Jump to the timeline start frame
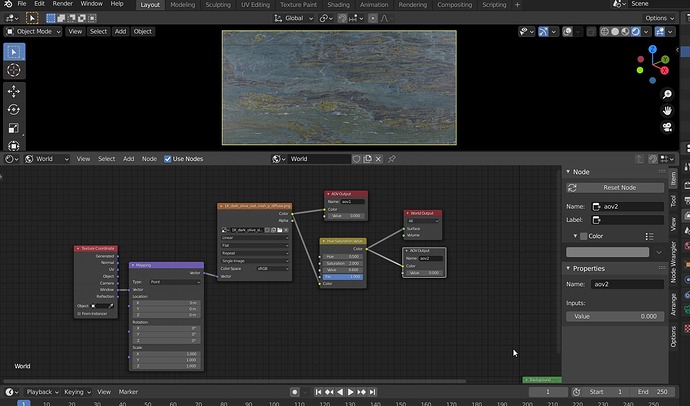 click(319, 392)
